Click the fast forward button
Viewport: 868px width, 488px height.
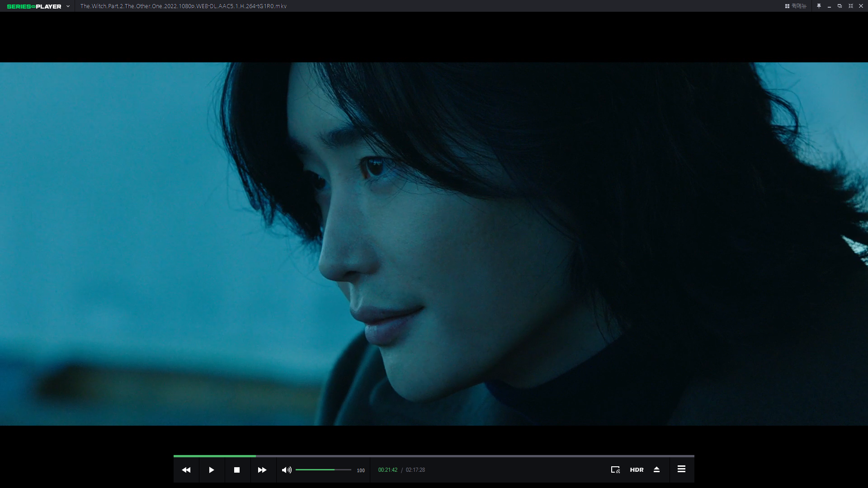click(262, 470)
